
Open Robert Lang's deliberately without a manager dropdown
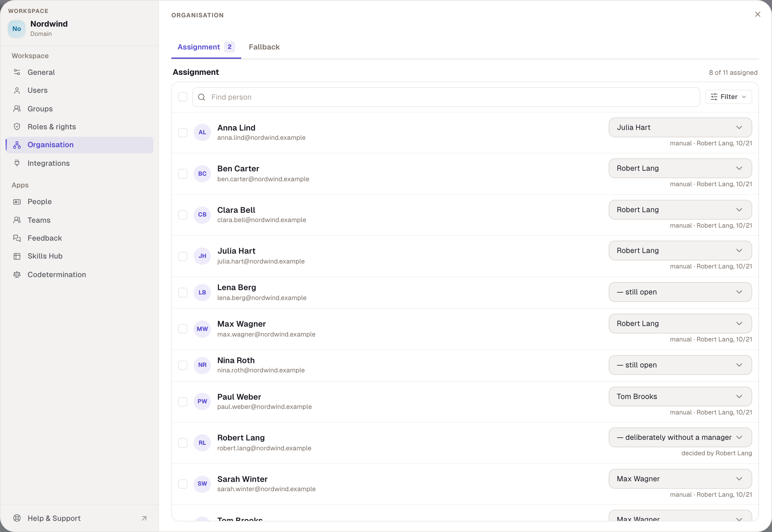pos(680,437)
